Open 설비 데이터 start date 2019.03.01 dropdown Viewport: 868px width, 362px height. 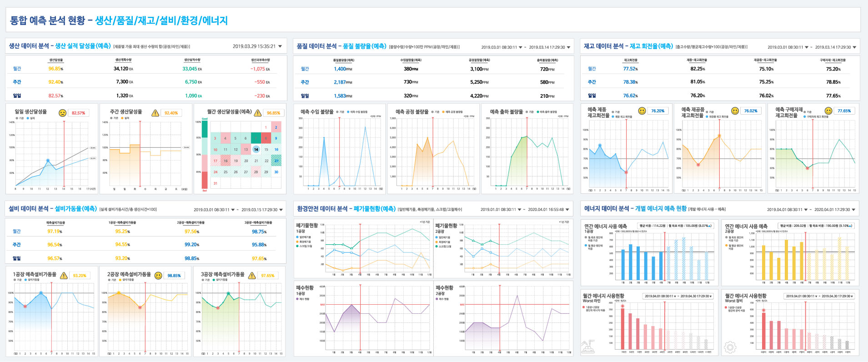point(233,210)
